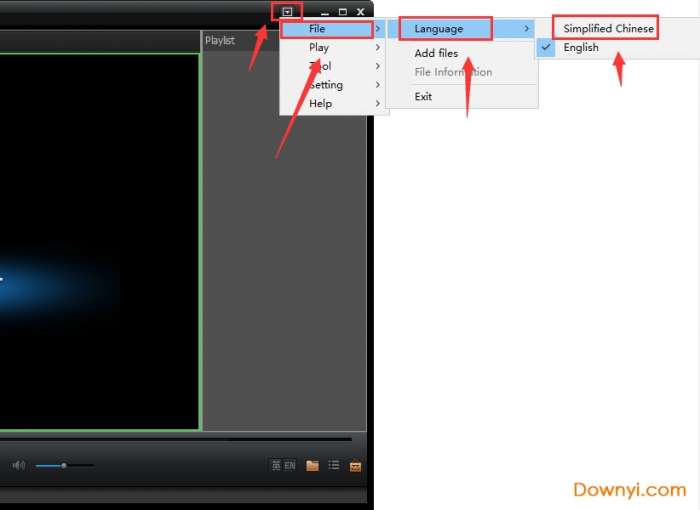Toggle the playlist list icon
The image size is (700, 510).
click(x=333, y=465)
